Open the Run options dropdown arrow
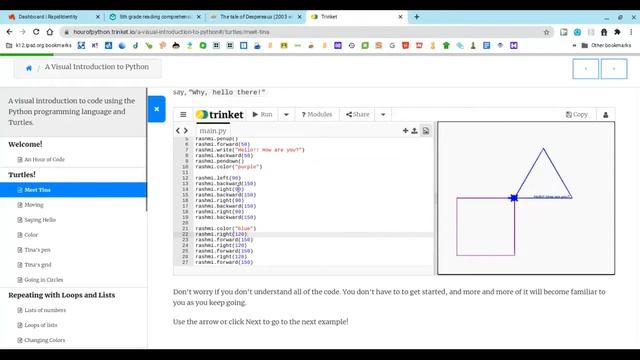Viewport: 640px width, 360px height. tap(286, 115)
